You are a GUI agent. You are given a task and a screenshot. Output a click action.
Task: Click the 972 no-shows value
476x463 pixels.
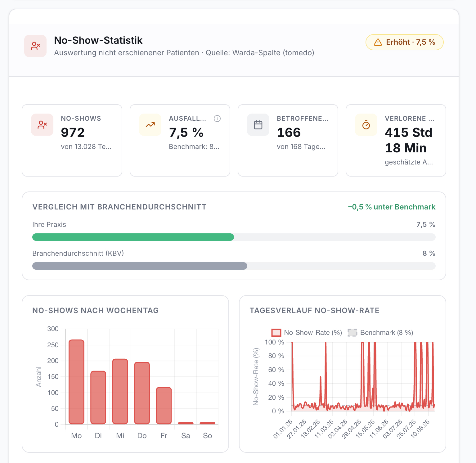(x=73, y=133)
